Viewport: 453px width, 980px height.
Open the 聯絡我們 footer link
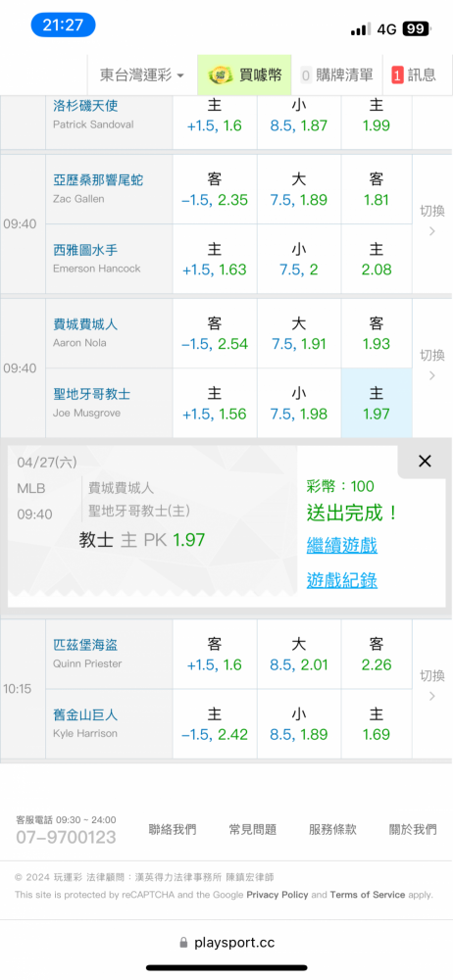point(173,829)
